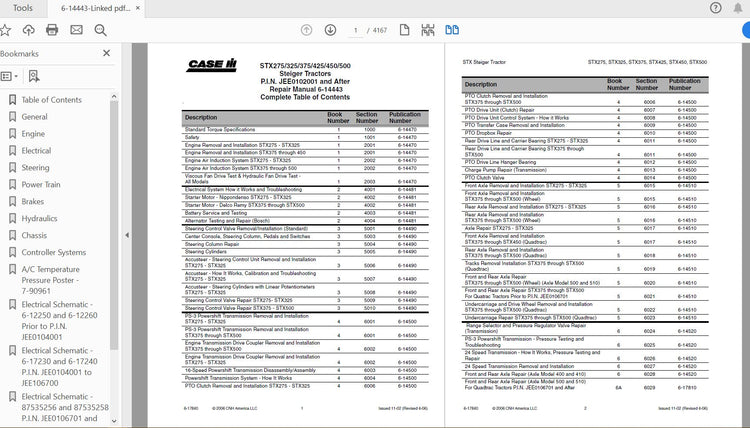
Task: Open the bookmarks options dropdown menu
Action: [9, 76]
